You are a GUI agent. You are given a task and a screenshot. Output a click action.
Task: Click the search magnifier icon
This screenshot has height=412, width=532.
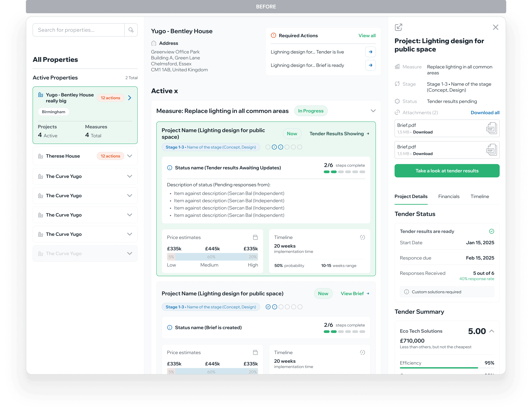point(131,30)
